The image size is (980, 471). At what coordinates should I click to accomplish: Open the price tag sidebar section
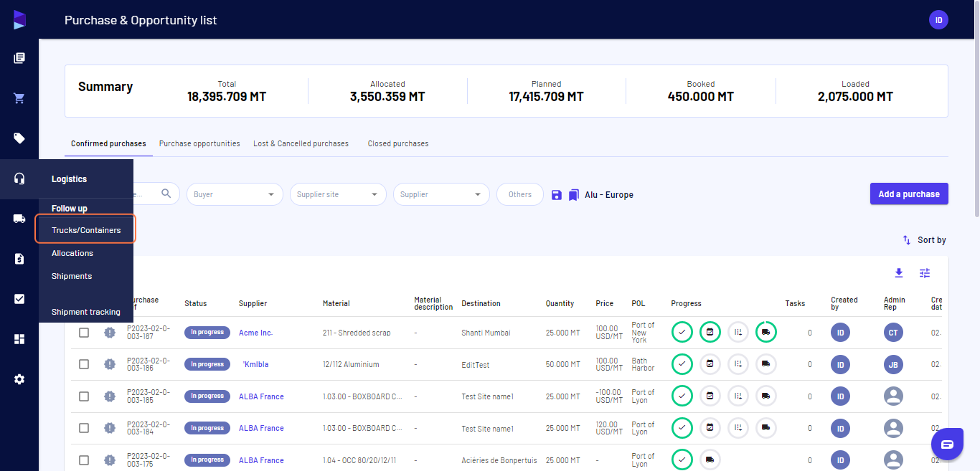[19, 138]
